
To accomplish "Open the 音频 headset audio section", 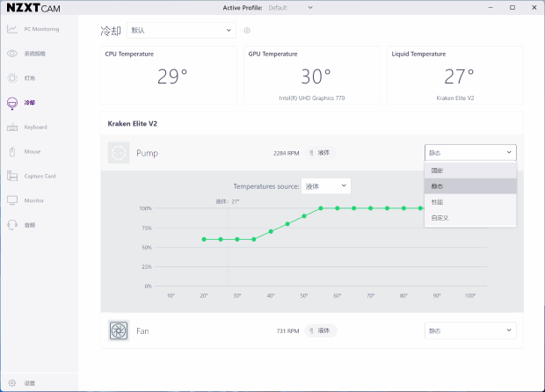I will point(21,225).
